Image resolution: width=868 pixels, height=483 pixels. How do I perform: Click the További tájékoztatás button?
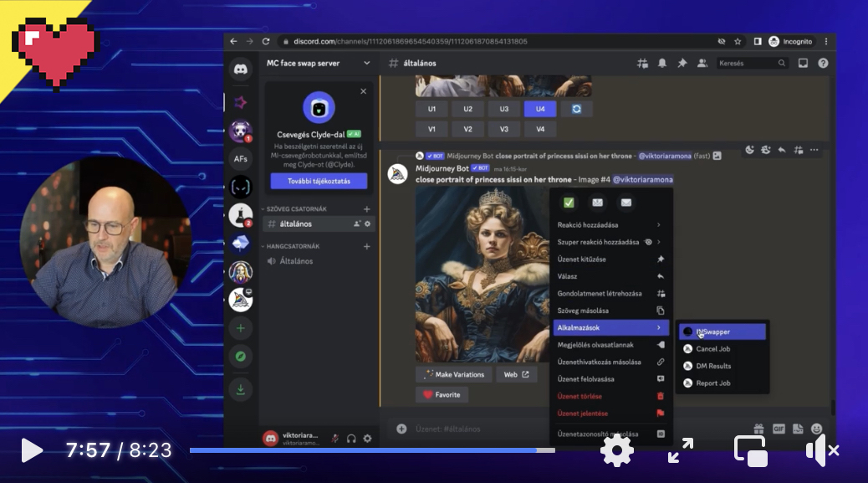pyautogui.click(x=319, y=181)
